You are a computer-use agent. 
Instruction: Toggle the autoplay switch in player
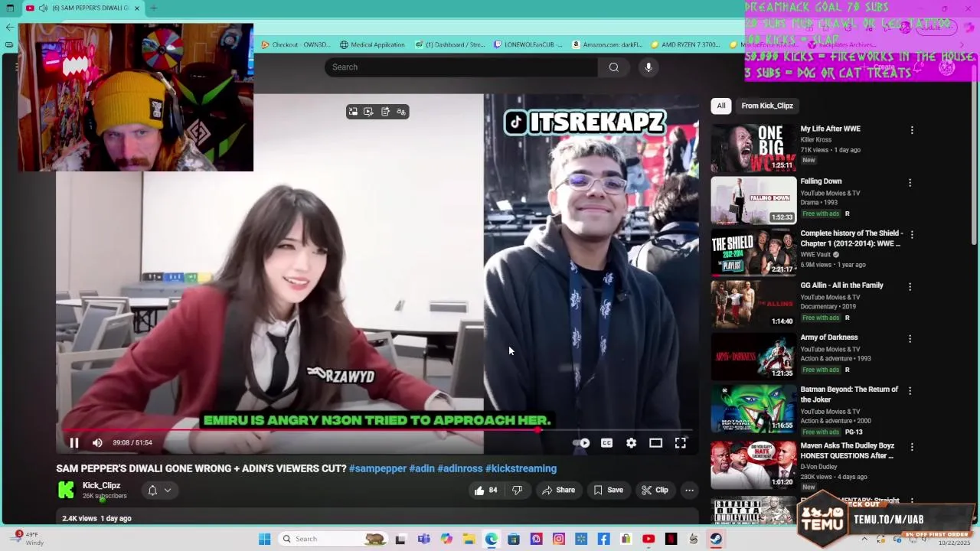tap(582, 442)
